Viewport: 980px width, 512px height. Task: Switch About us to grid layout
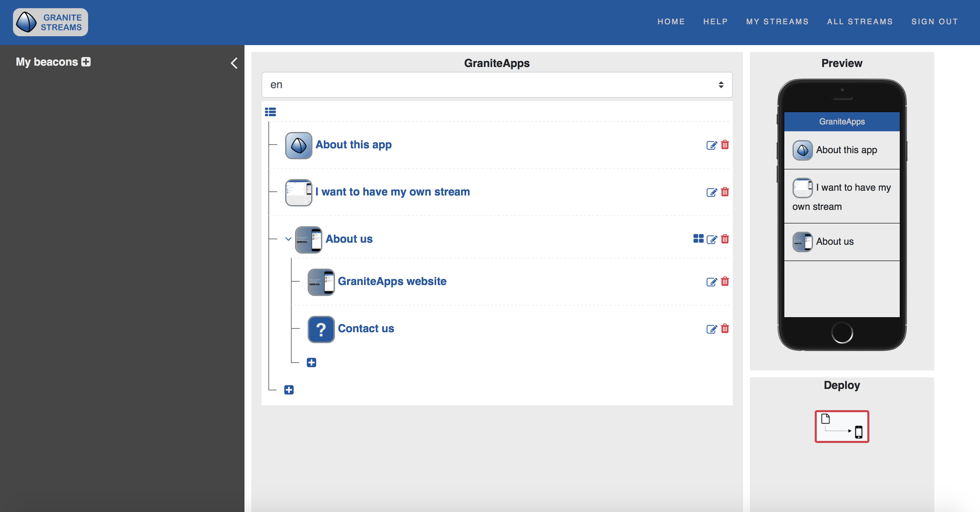699,239
